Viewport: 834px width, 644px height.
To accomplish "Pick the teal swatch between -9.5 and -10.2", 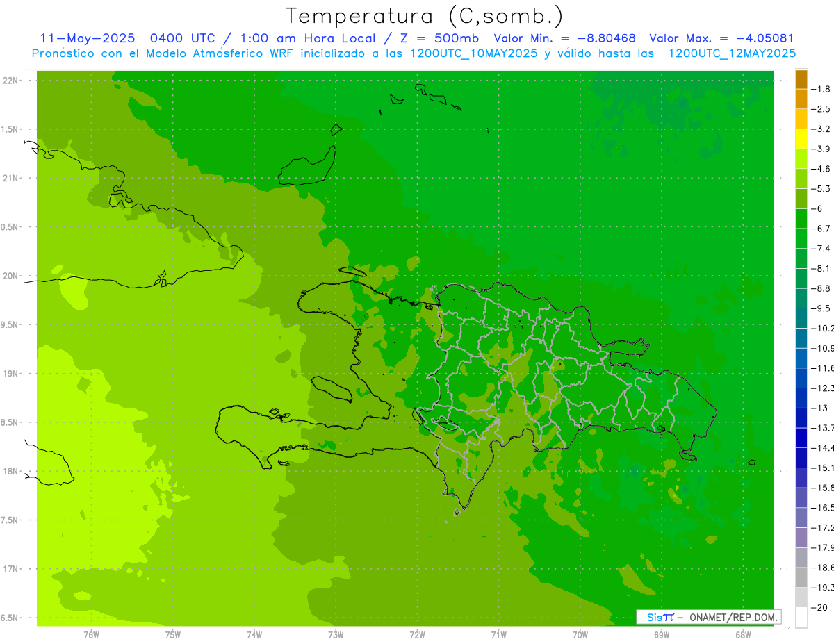I will coord(801,318).
